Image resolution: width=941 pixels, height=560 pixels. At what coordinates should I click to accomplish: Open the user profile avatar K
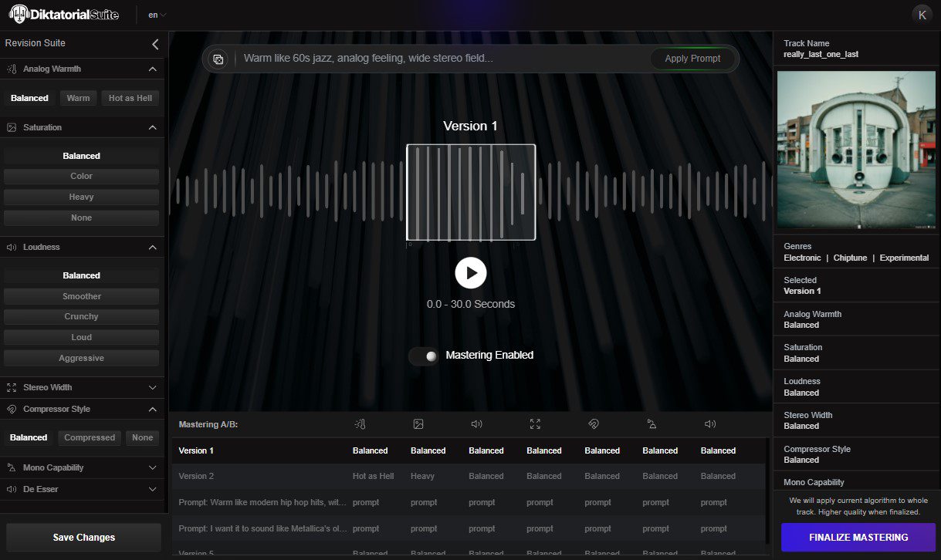tap(922, 15)
